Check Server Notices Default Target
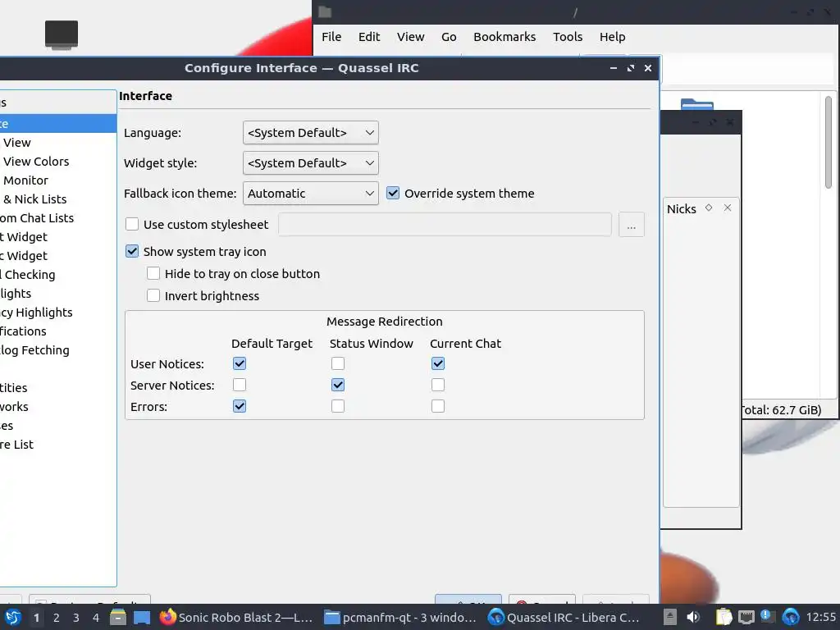Image resolution: width=840 pixels, height=630 pixels. [240, 385]
